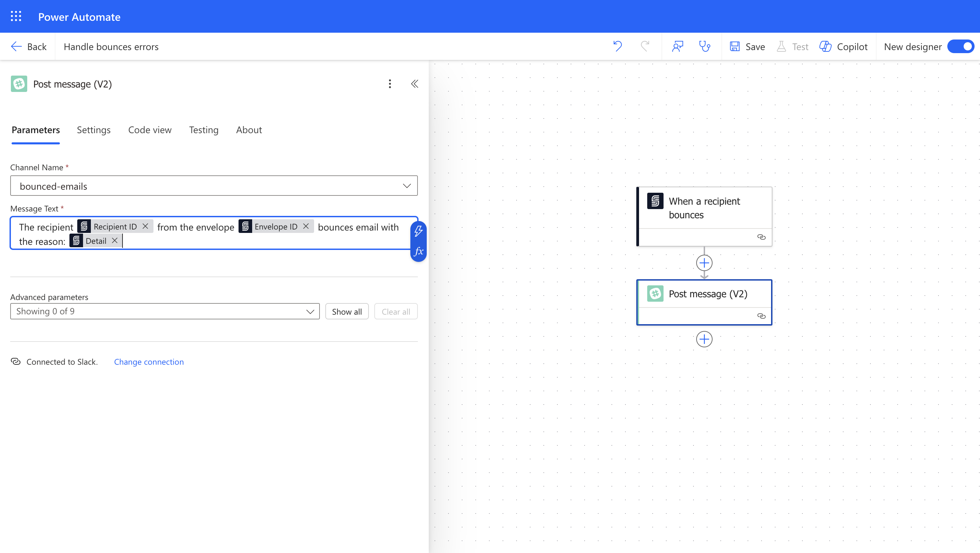The width and height of the screenshot is (980, 553).
Task: Open the app launcher waffle icon
Action: point(16,16)
